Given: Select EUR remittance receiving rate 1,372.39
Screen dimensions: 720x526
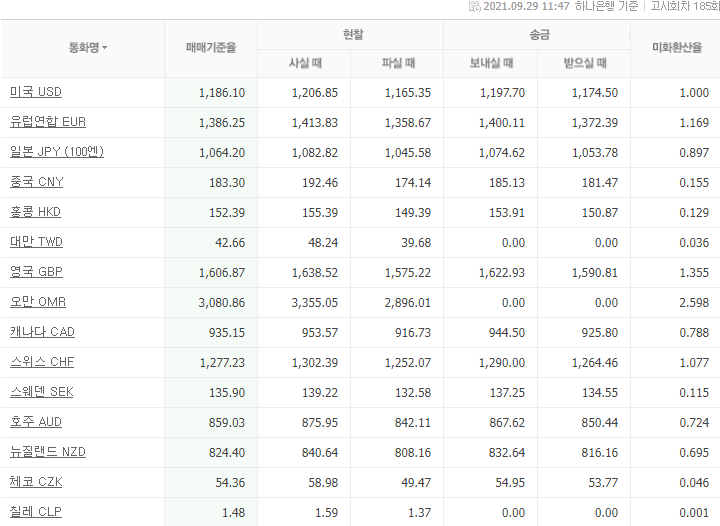Looking at the screenshot, I should 595,123.
